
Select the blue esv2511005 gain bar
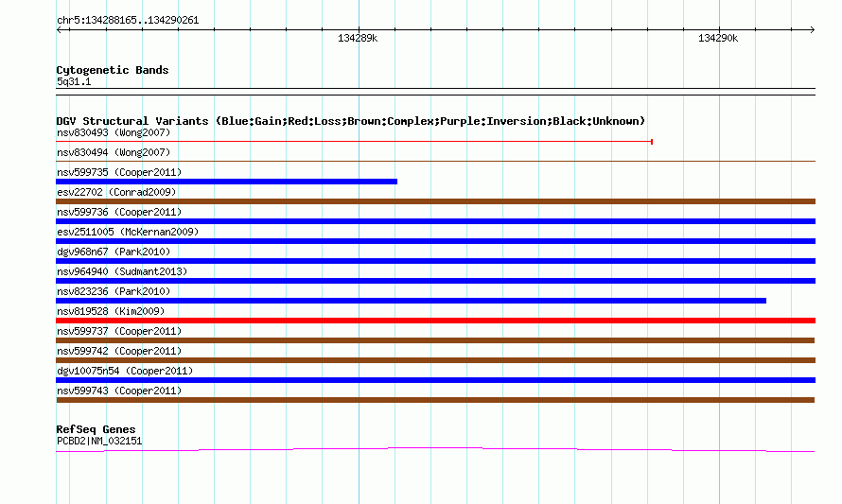435,241
